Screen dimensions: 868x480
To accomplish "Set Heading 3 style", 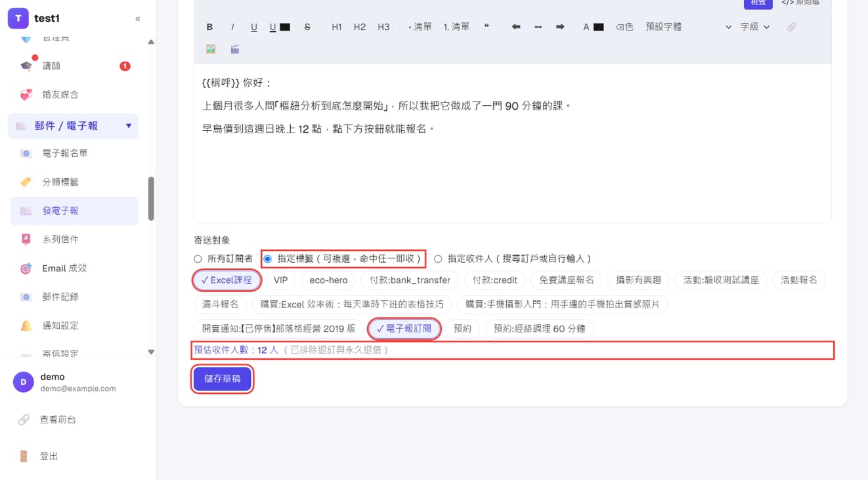I will [383, 27].
